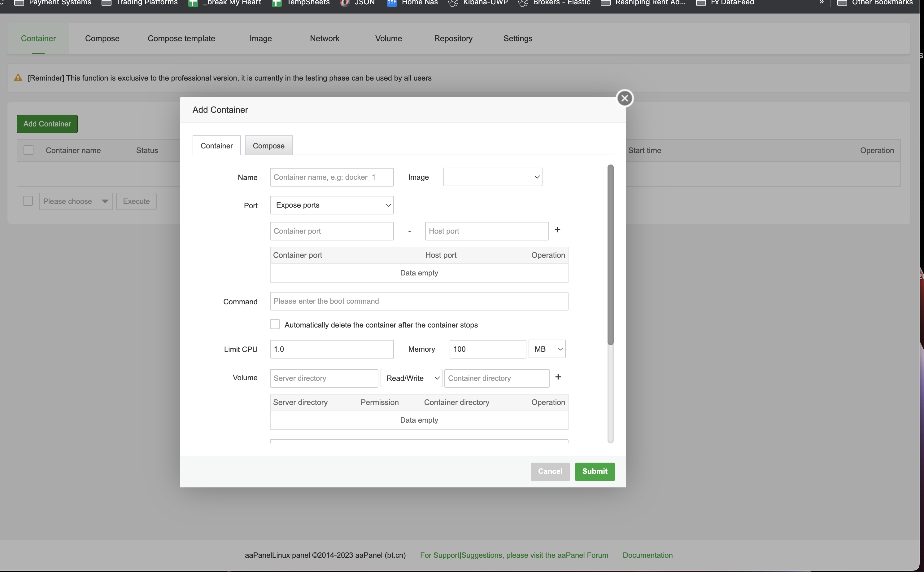
Task: Click plus icon to add port mapping
Action: 557,230
